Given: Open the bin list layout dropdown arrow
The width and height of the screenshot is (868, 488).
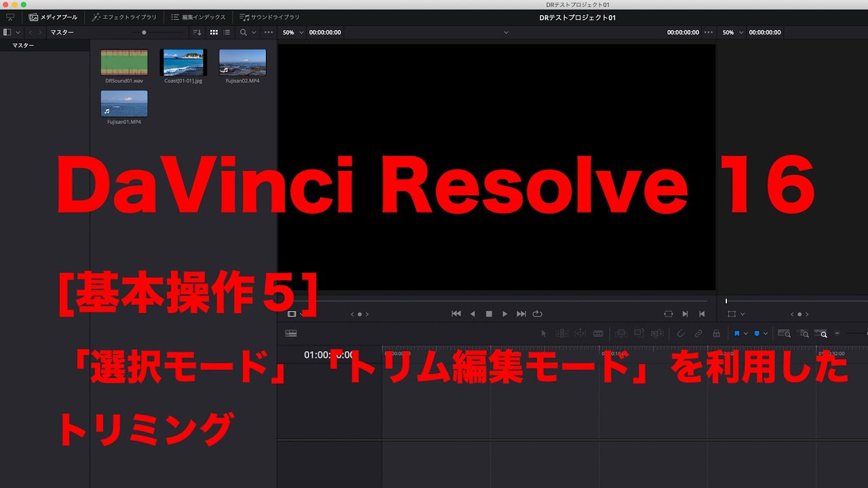Looking at the screenshot, I should pos(18,32).
